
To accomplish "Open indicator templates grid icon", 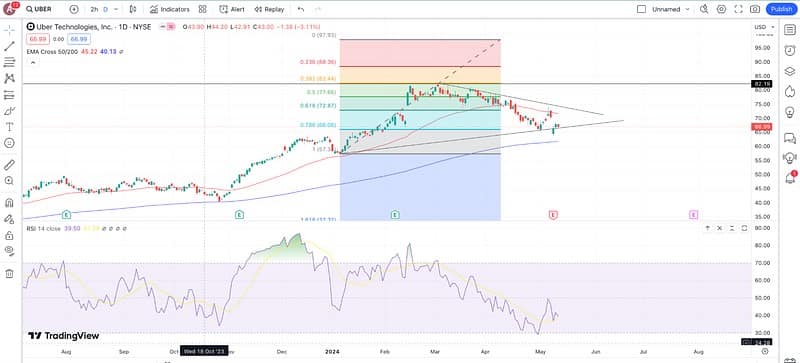I will [x=203, y=9].
